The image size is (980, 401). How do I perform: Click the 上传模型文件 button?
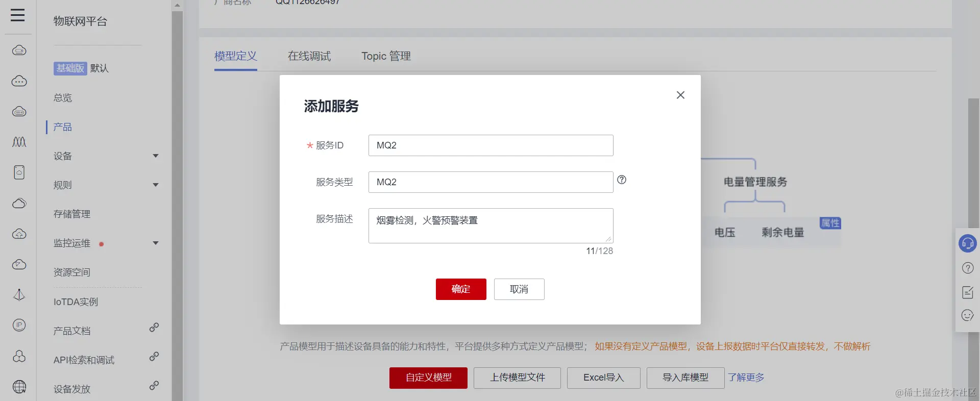coord(517,378)
